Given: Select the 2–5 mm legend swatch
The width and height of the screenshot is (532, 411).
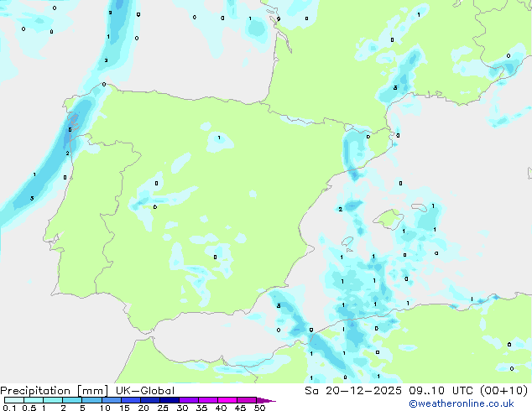Looking at the screenshot, I should [x=72, y=400].
